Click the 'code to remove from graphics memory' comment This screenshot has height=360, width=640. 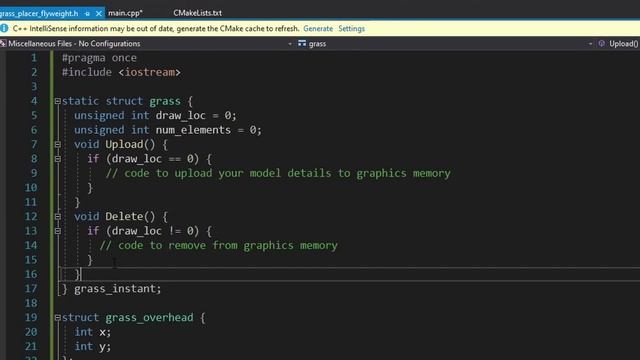click(218, 245)
